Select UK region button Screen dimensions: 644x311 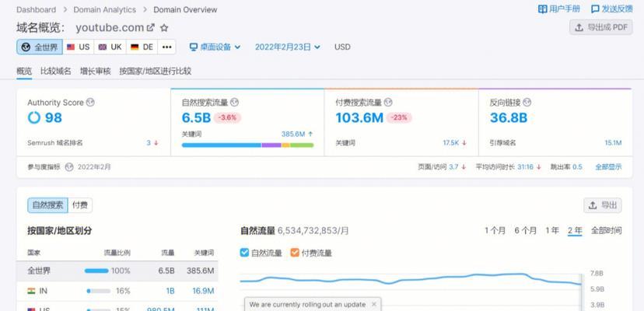[110, 47]
